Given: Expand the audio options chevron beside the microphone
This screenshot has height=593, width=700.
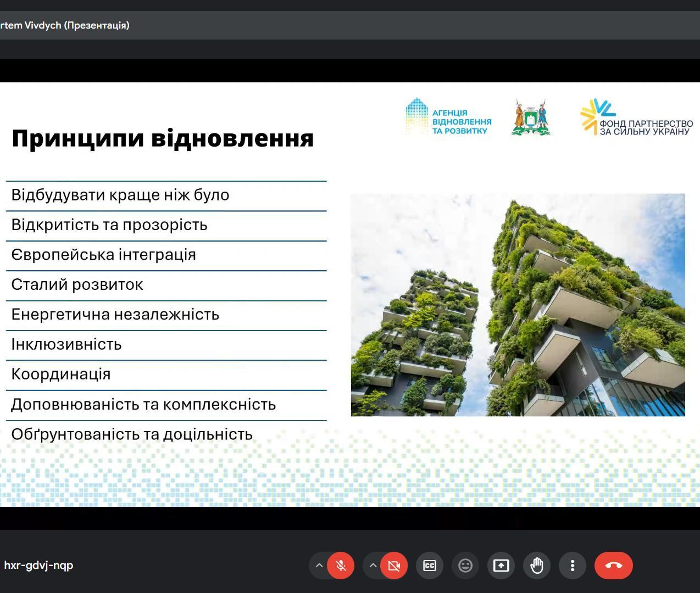Looking at the screenshot, I should click(x=319, y=565).
